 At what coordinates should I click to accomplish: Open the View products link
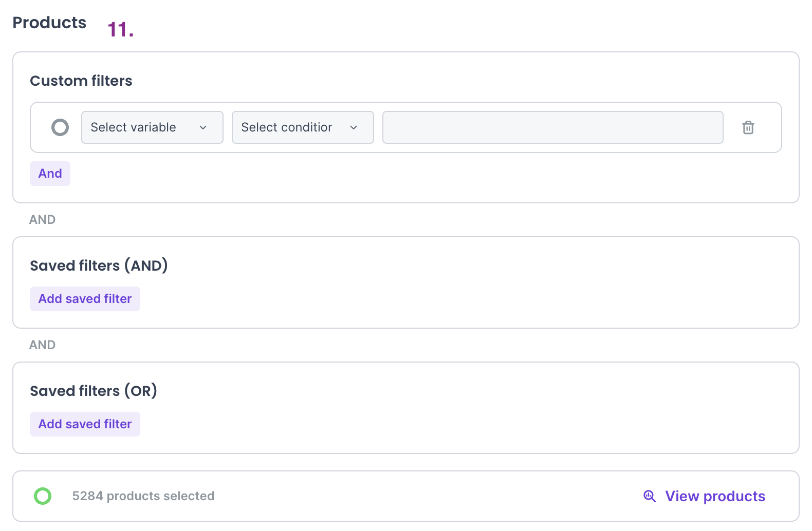click(714, 496)
